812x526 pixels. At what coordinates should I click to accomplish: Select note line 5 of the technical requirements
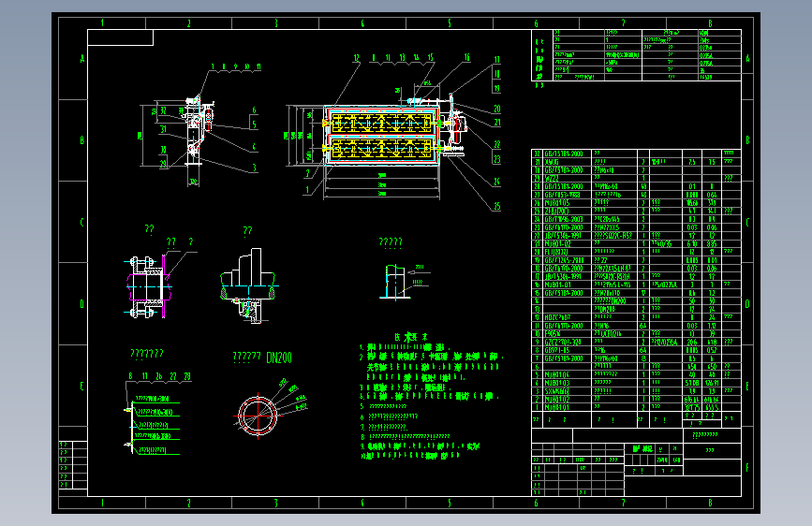(384, 406)
